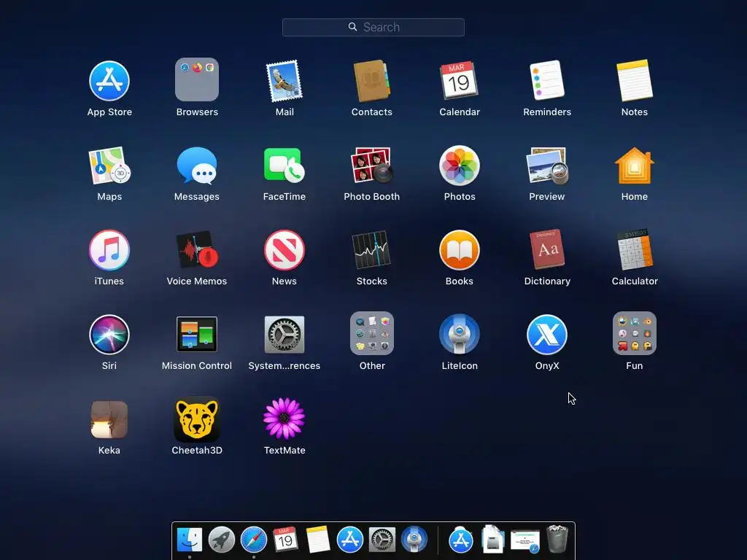Open the Fun folder

click(x=635, y=333)
